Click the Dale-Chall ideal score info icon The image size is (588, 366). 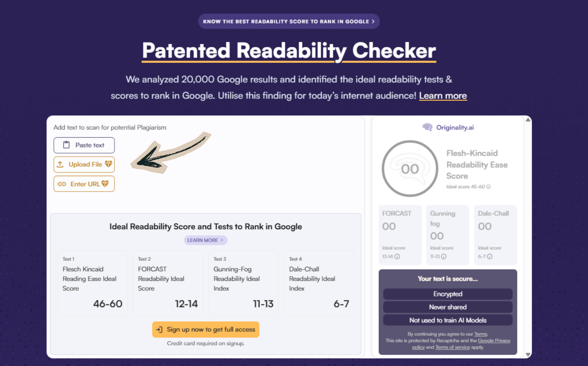point(490,256)
